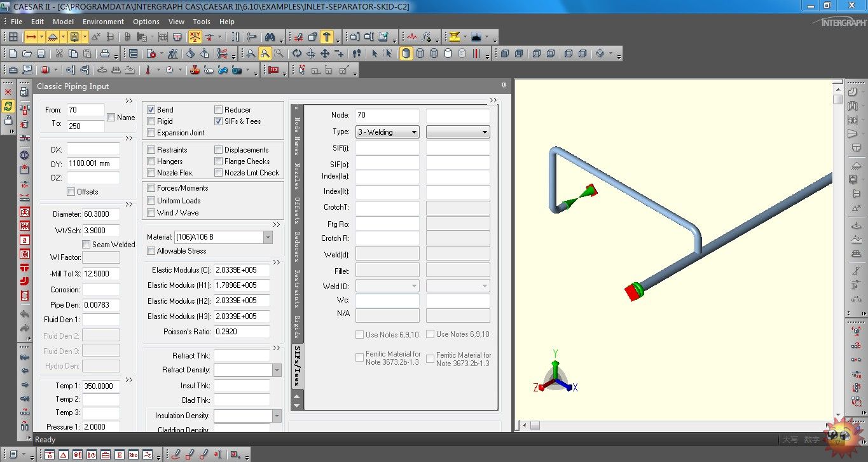Open the Model menu
This screenshot has height=462, width=868.
click(63, 22)
